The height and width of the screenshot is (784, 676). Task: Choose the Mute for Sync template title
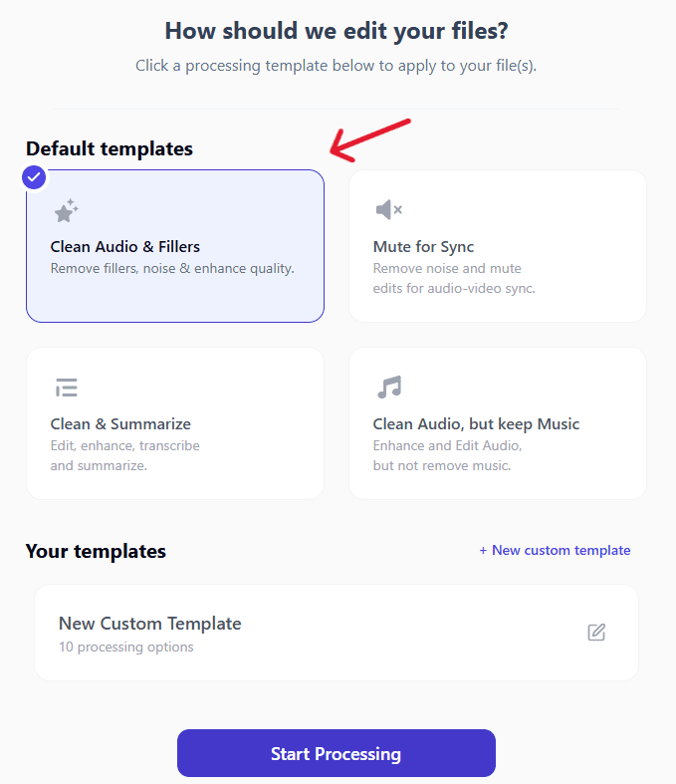pos(423,246)
